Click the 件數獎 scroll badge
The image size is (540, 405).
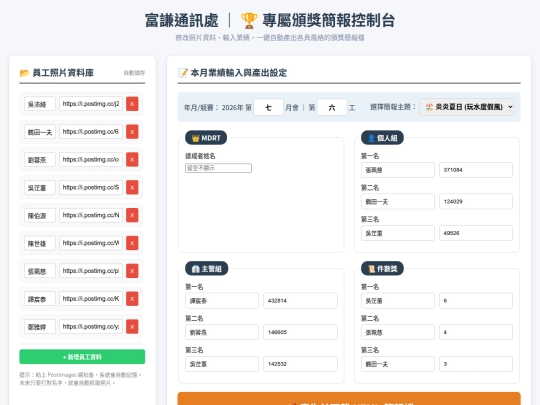tap(382, 269)
